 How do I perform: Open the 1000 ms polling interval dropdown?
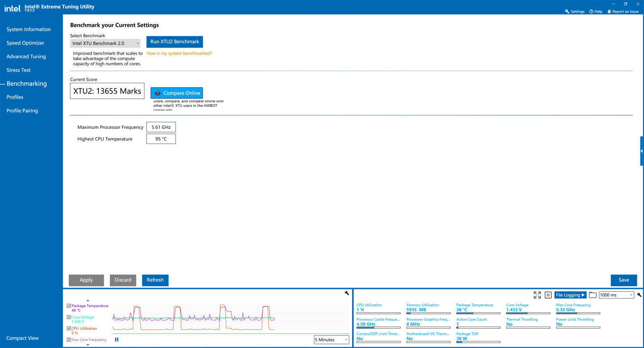click(616, 295)
